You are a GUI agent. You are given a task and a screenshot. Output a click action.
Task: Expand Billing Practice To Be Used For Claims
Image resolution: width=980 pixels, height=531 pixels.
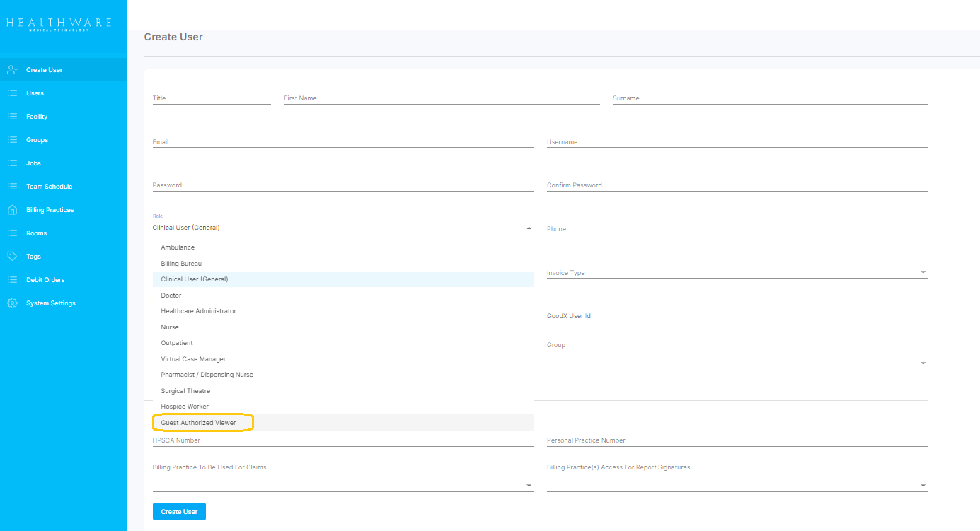click(x=529, y=486)
